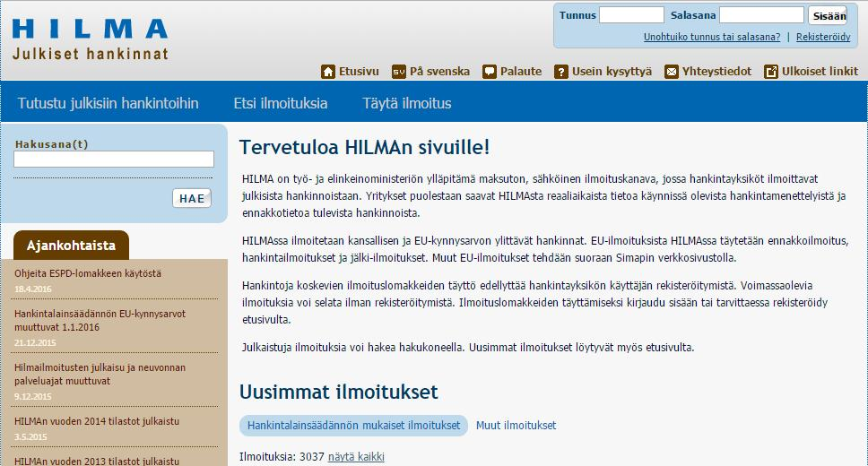This screenshot has width=868, height=466.
Task: Open the Rekisteröidy registration link
Action: pyautogui.click(x=823, y=37)
